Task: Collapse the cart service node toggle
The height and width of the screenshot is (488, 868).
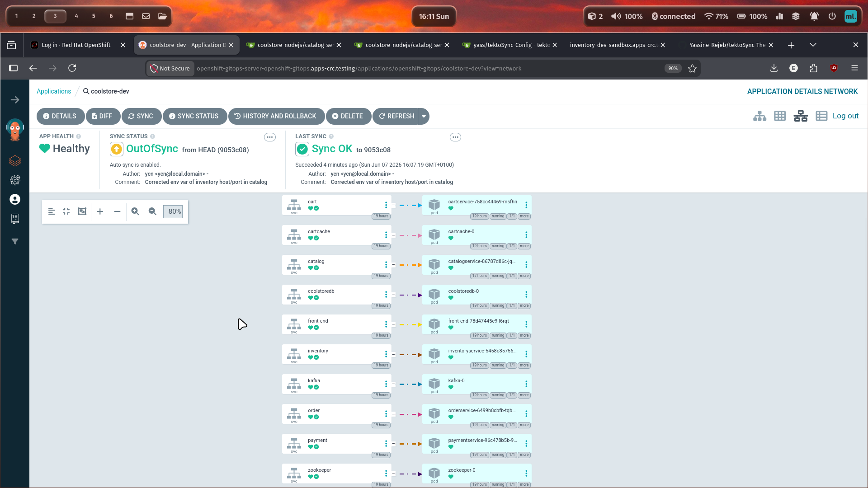Action: [x=394, y=205]
